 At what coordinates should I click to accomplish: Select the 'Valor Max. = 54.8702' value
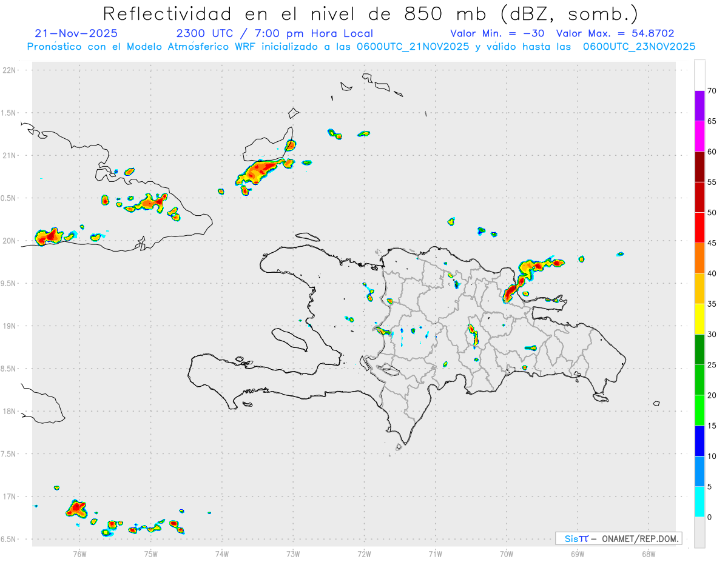pos(615,34)
